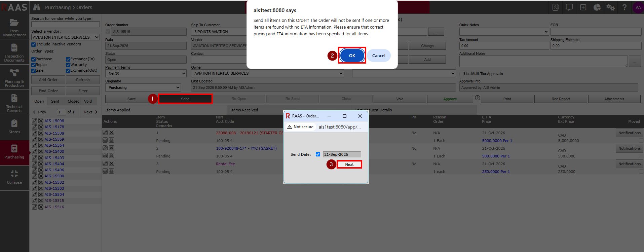Expand the Select a vendor dropdown
Screen dimensions: 644x252
[x=66, y=37]
